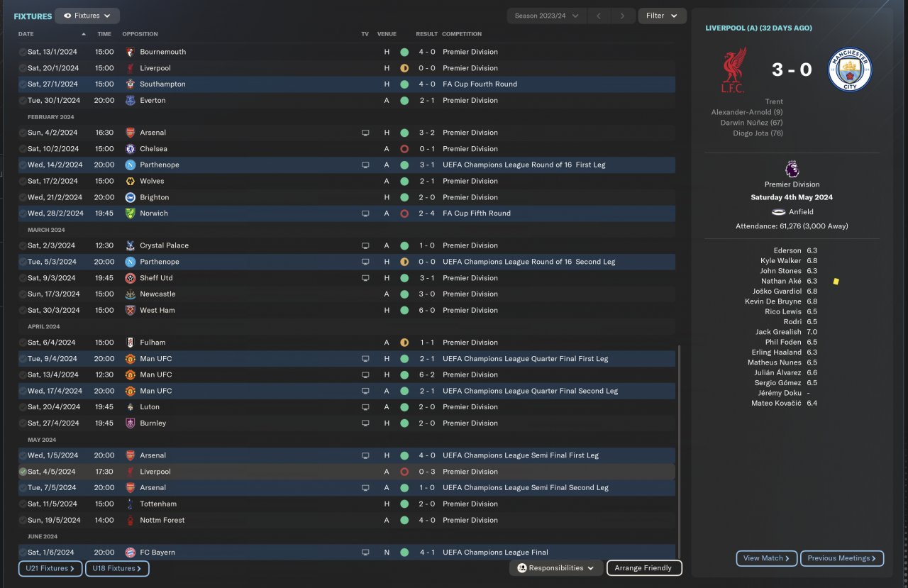Image resolution: width=908 pixels, height=588 pixels.
Task: Click the Wolves club badge
Action: pos(130,181)
